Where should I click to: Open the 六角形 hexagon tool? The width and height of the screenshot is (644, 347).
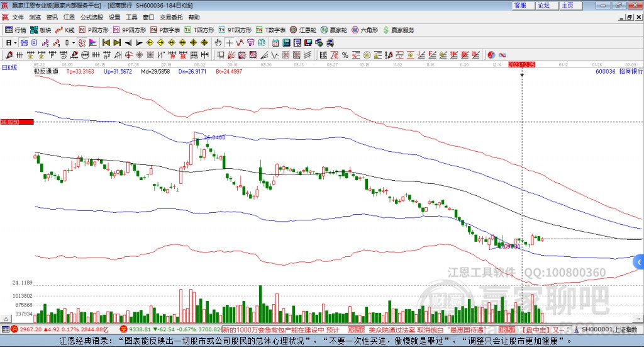click(365, 30)
